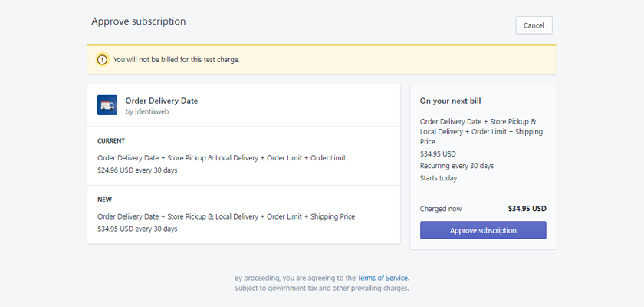Click the 'Starts today' text

coord(439,178)
